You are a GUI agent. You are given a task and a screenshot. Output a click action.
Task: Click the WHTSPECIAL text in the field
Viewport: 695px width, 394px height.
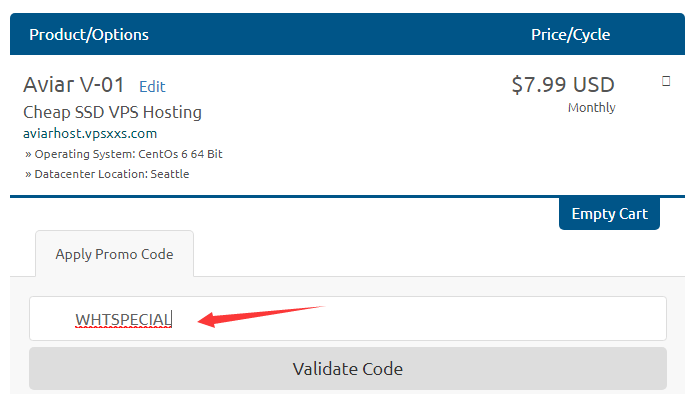pyautogui.click(x=123, y=319)
